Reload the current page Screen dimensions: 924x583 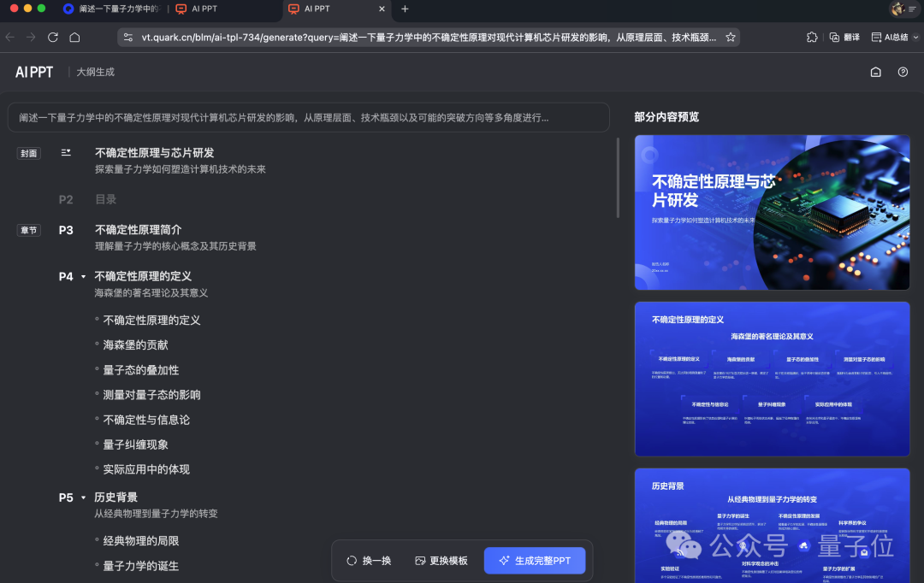click(x=53, y=37)
